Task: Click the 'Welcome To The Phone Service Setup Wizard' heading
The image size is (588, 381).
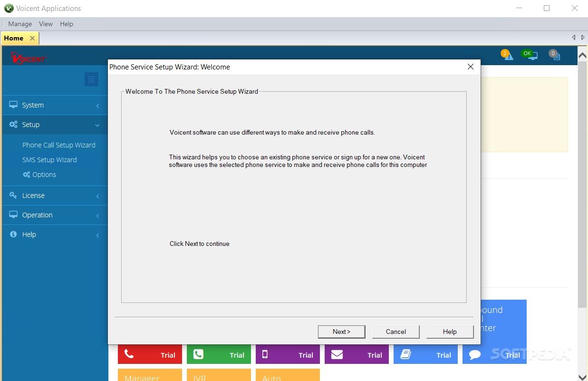Action: click(192, 91)
